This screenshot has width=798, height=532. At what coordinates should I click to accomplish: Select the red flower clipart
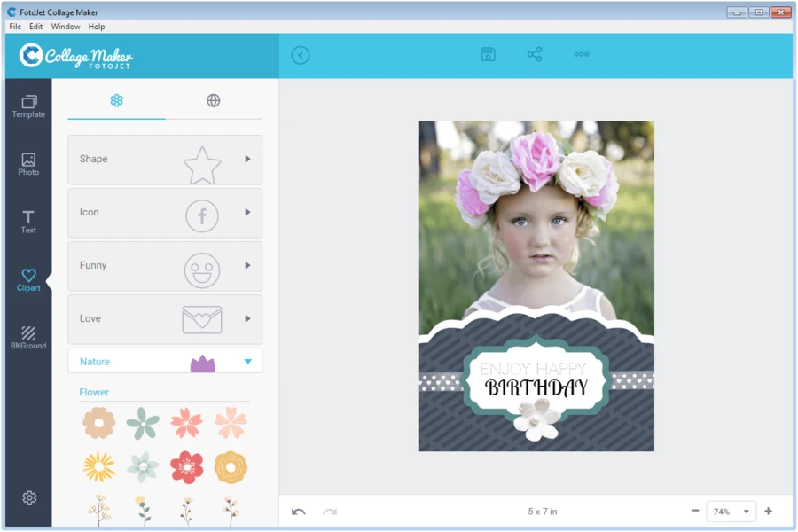[x=186, y=467]
